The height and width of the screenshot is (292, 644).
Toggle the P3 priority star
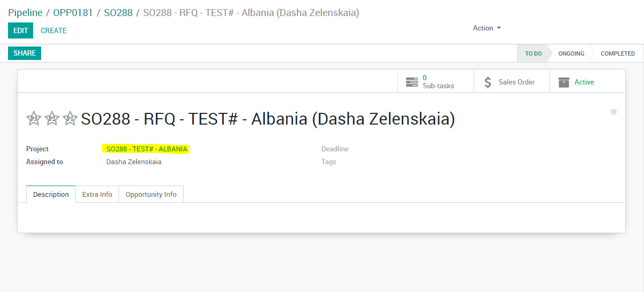pos(34,118)
